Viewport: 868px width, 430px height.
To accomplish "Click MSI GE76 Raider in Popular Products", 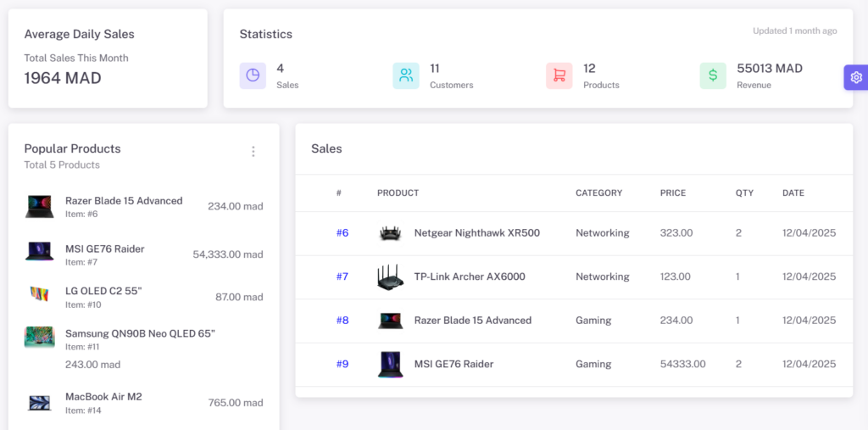I will point(104,249).
